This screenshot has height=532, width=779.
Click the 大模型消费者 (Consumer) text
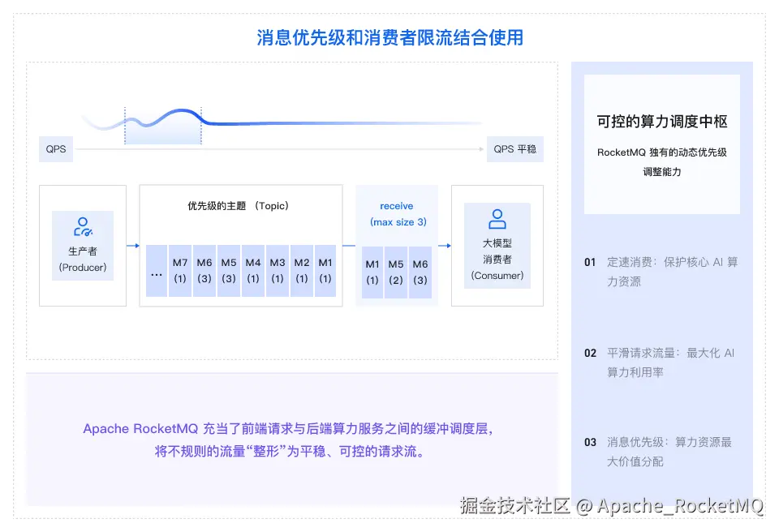coord(497,260)
